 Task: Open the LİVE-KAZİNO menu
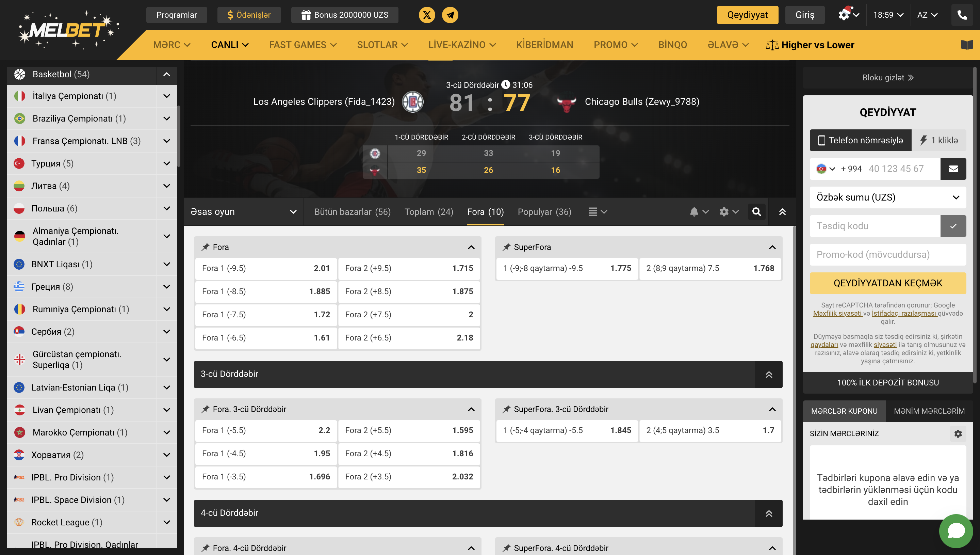pyautogui.click(x=462, y=45)
